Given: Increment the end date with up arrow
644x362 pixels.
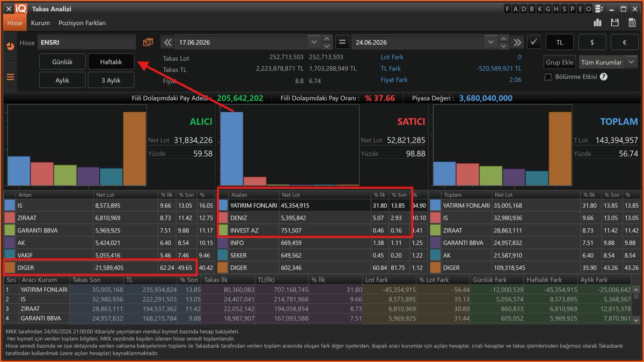Looking at the screenshot, I should click(x=503, y=39).
